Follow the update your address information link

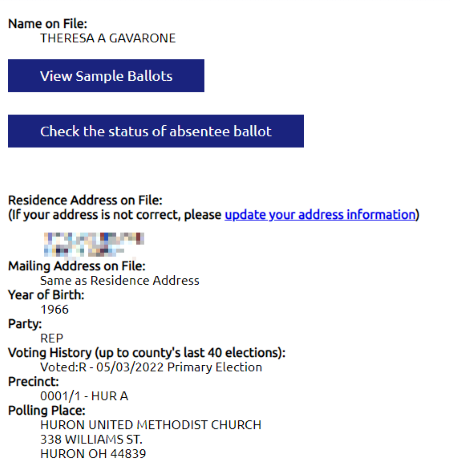click(x=320, y=215)
